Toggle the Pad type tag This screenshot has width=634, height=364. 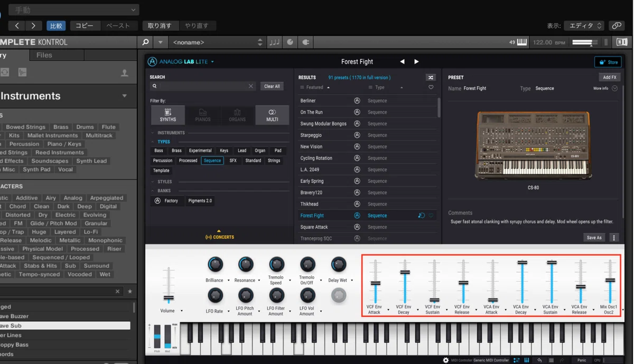coord(278,151)
